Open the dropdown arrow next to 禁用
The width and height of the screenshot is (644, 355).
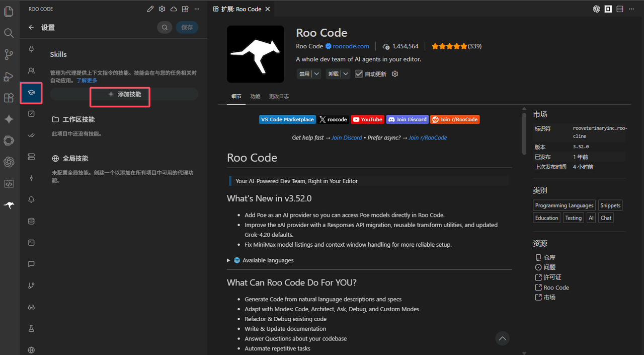click(316, 74)
